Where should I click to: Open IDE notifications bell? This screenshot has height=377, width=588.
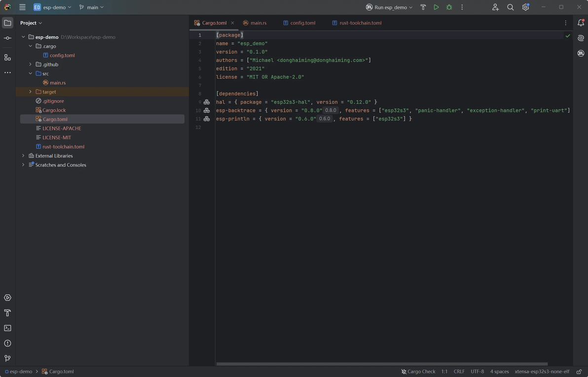click(581, 23)
